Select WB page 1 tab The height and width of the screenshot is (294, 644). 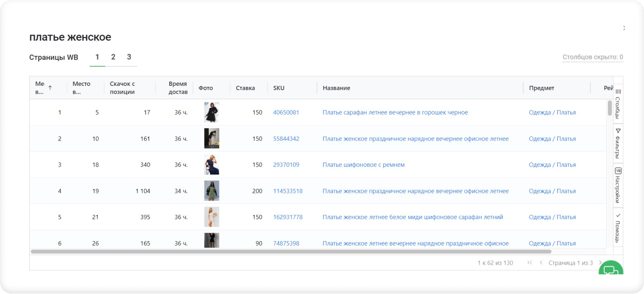tap(97, 57)
